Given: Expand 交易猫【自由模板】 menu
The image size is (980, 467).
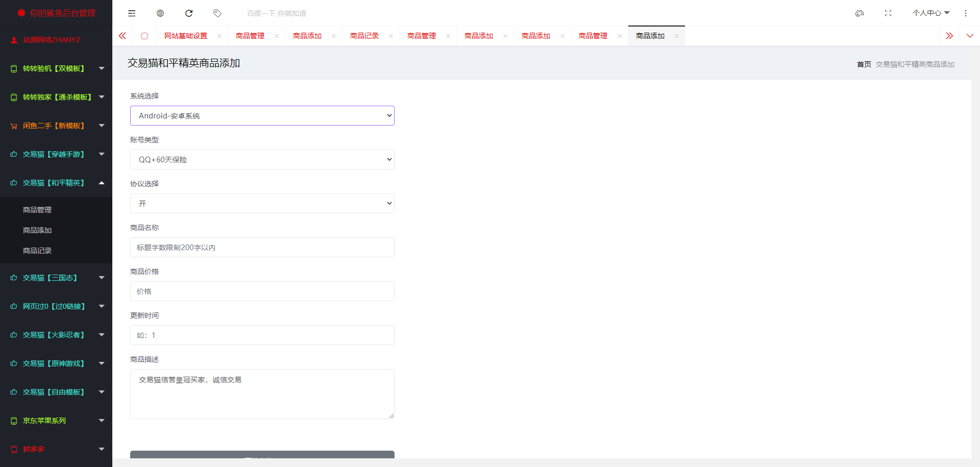Looking at the screenshot, I should point(102,392).
